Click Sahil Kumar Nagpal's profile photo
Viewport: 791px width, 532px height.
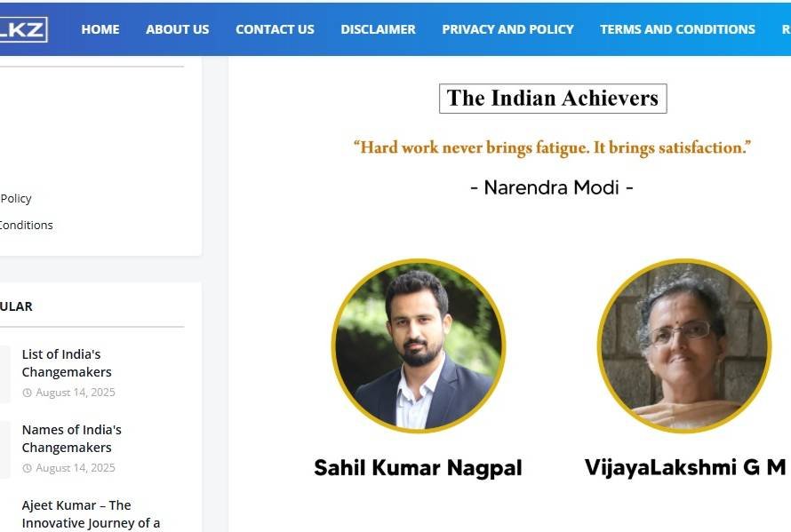point(418,347)
